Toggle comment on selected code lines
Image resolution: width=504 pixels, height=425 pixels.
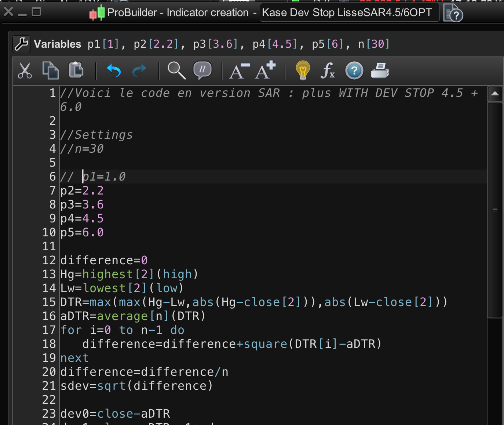[202, 70]
